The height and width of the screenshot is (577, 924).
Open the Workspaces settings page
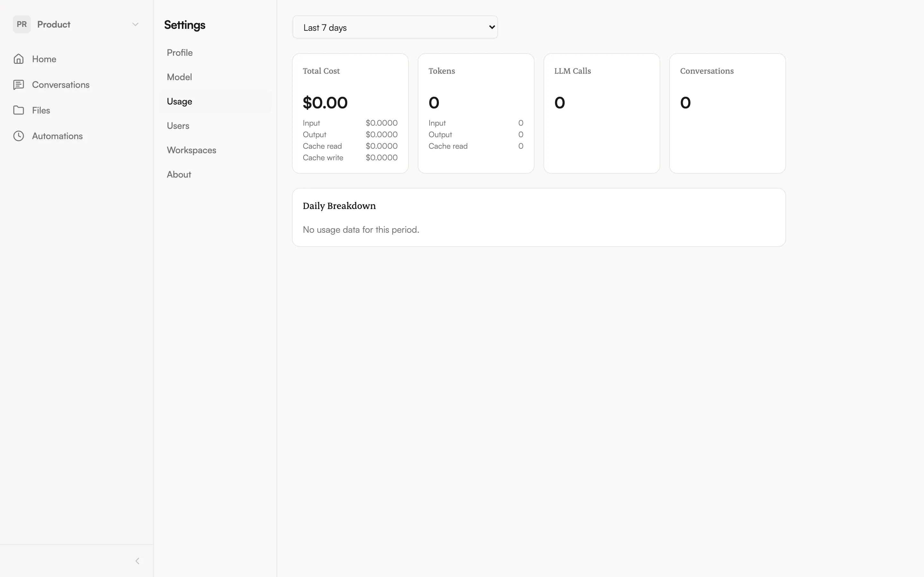tap(191, 150)
